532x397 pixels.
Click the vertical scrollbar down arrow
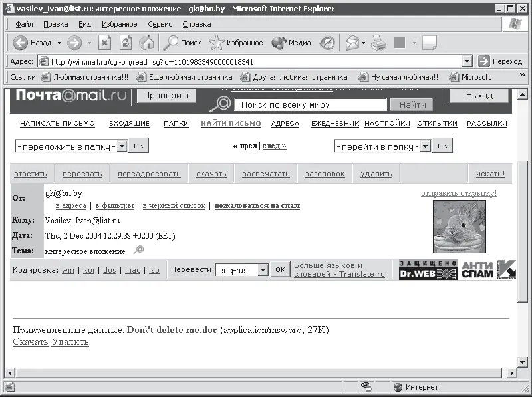point(523,362)
